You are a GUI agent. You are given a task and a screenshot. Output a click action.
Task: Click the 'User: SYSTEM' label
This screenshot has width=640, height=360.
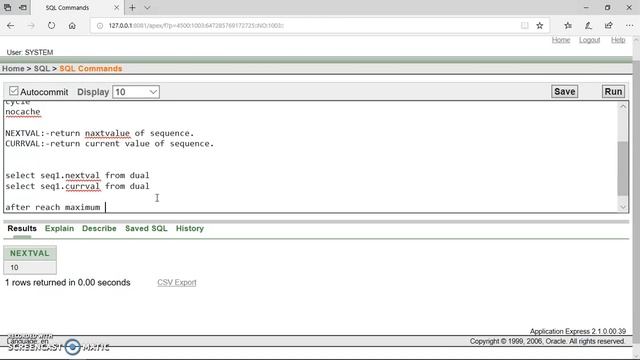tap(30, 52)
